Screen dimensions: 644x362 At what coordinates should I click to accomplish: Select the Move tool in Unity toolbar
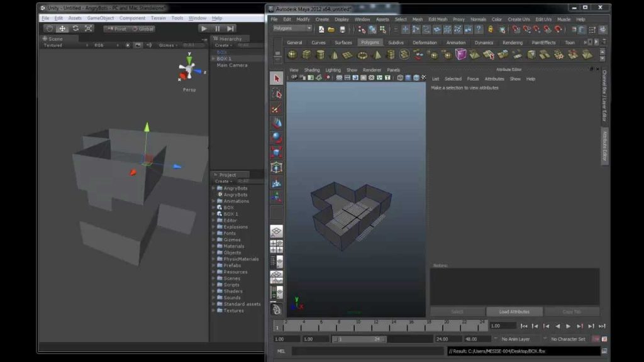point(62,28)
